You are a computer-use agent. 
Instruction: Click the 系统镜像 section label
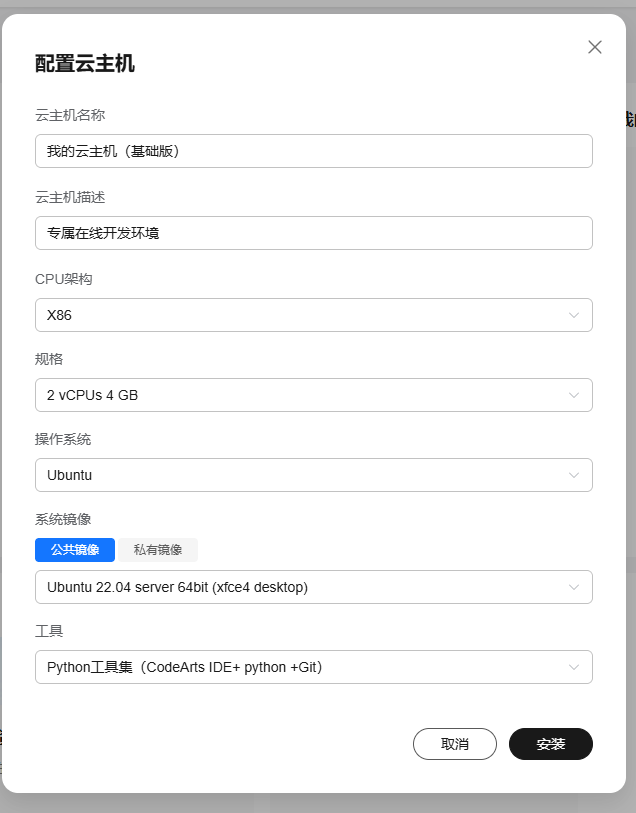click(63, 519)
